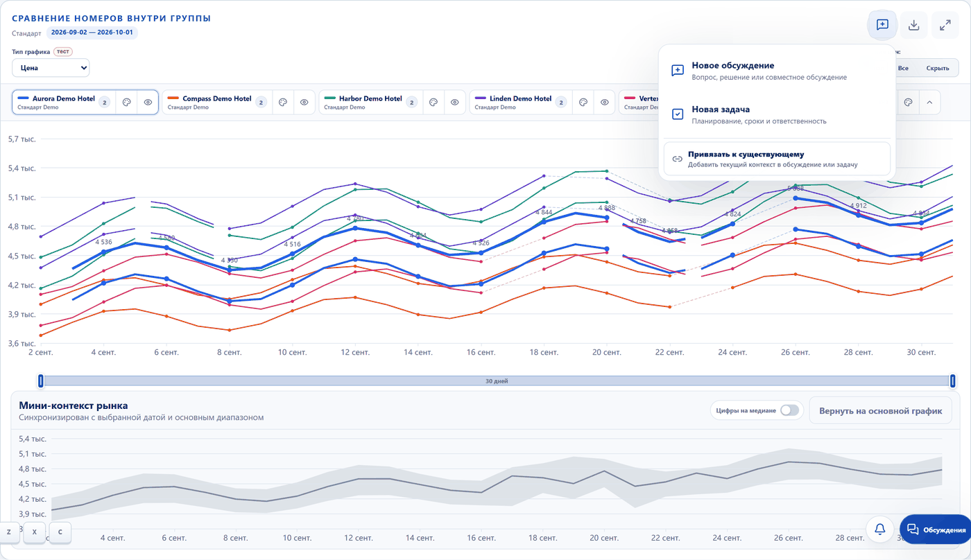Expand the chart to fullscreen
This screenshot has height=560, width=971.
pyautogui.click(x=945, y=25)
